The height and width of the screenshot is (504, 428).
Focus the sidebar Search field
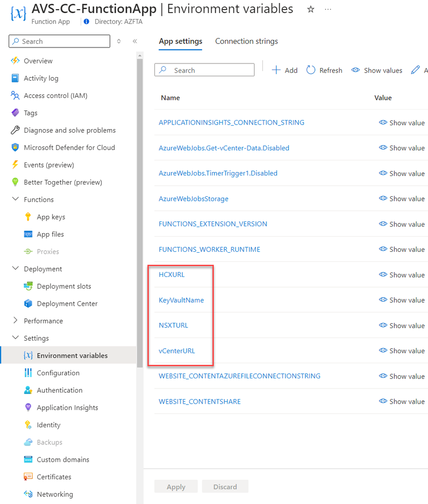click(60, 41)
